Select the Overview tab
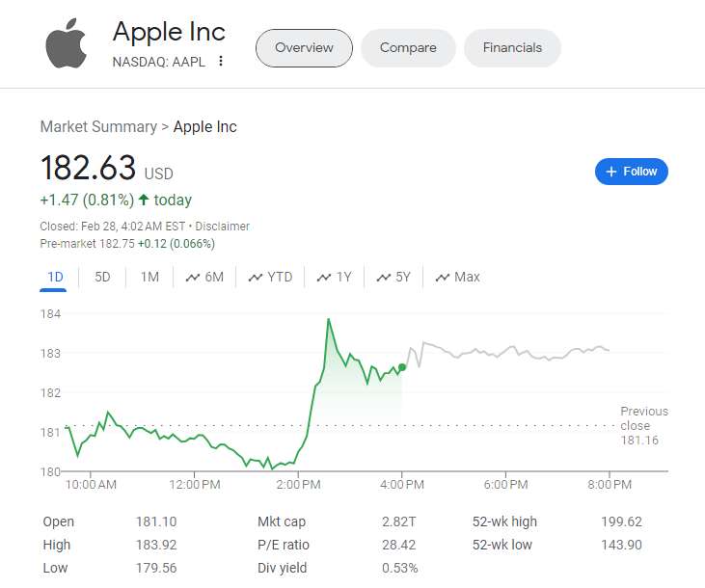 coord(304,47)
